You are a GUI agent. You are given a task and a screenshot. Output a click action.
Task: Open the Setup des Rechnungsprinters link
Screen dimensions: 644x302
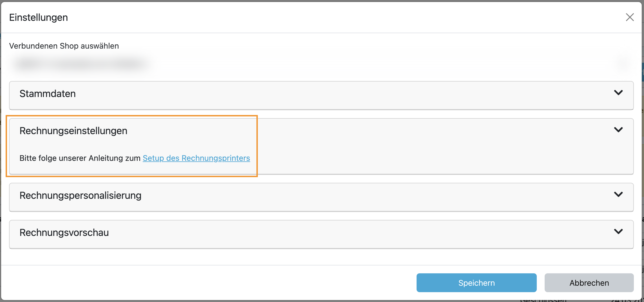[x=196, y=158]
